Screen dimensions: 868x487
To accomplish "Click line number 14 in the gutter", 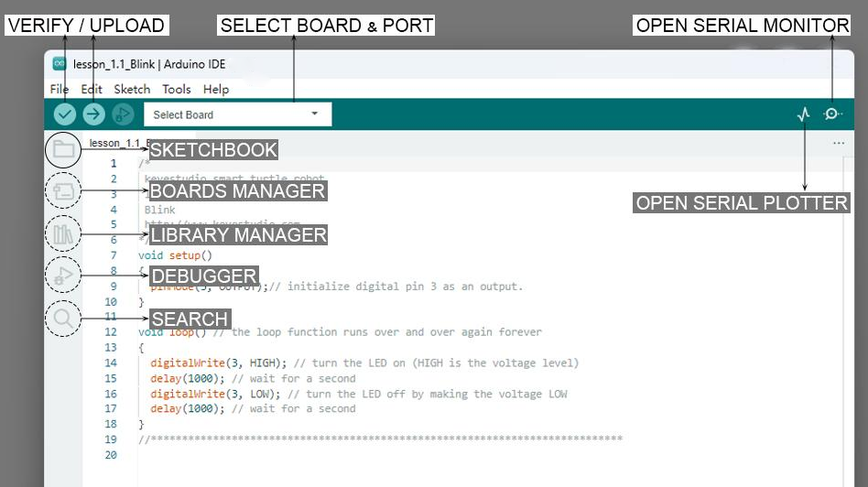I will pyautogui.click(x=111, y=363).
